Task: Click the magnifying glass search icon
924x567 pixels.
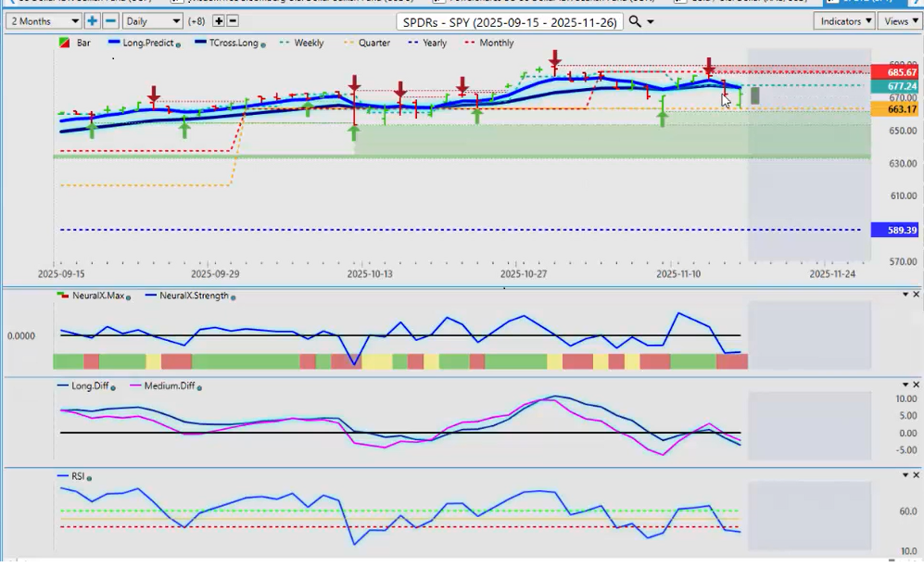Action: (635, 21)
